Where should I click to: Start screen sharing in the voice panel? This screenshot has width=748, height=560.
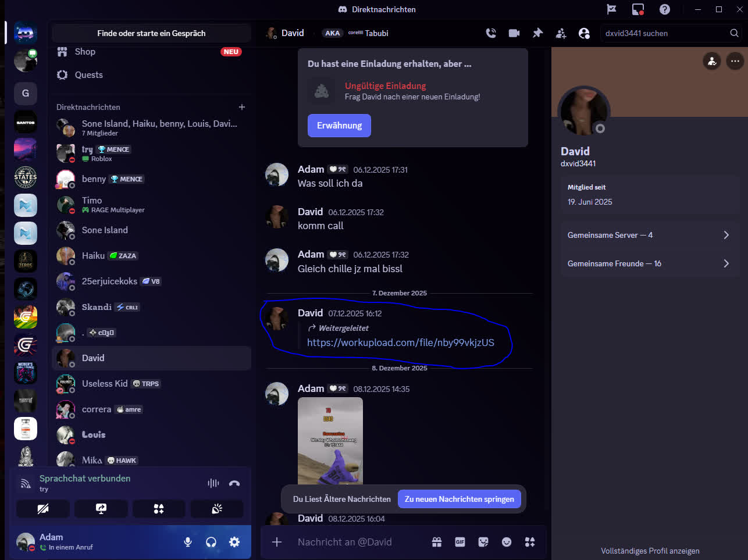point(101,508)
